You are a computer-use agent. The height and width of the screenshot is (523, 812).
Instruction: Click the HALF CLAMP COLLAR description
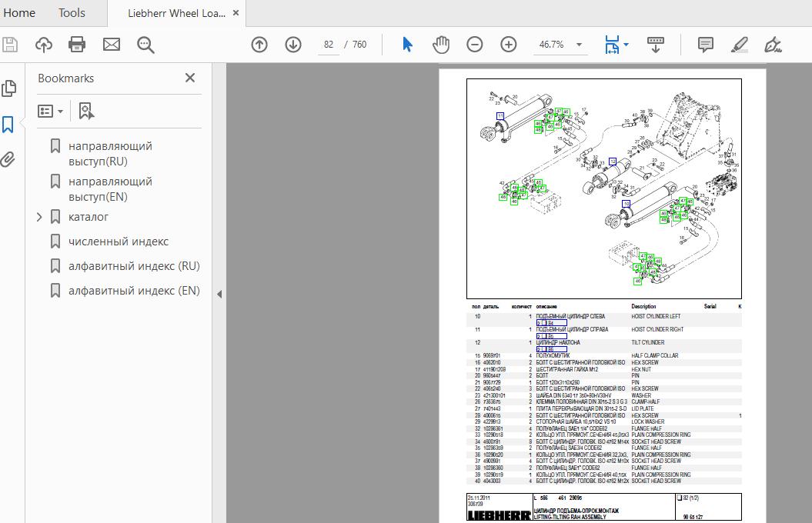(654, 356)
